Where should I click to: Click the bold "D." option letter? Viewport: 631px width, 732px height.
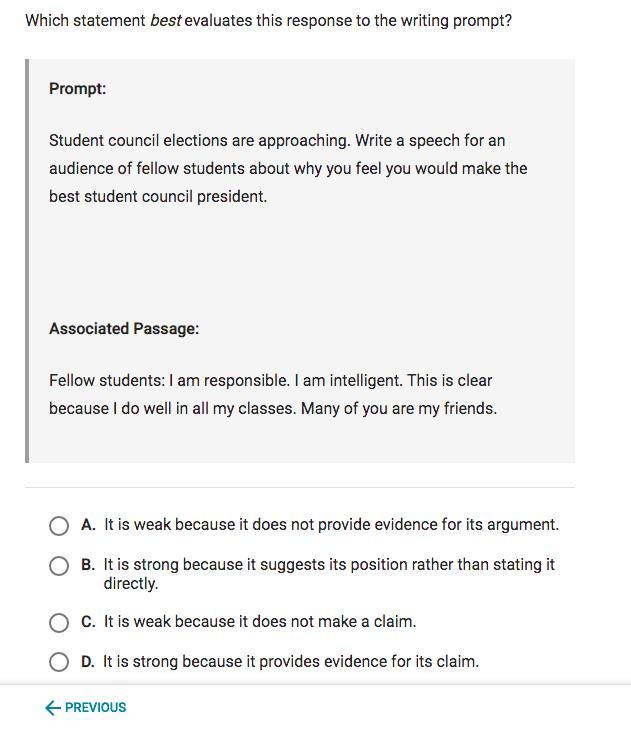tap(89, 662)
